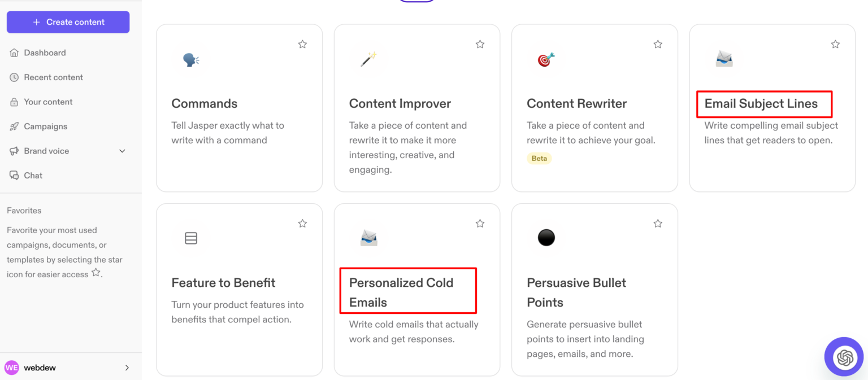Click the Your content lock icon

(x=14, y=102)
